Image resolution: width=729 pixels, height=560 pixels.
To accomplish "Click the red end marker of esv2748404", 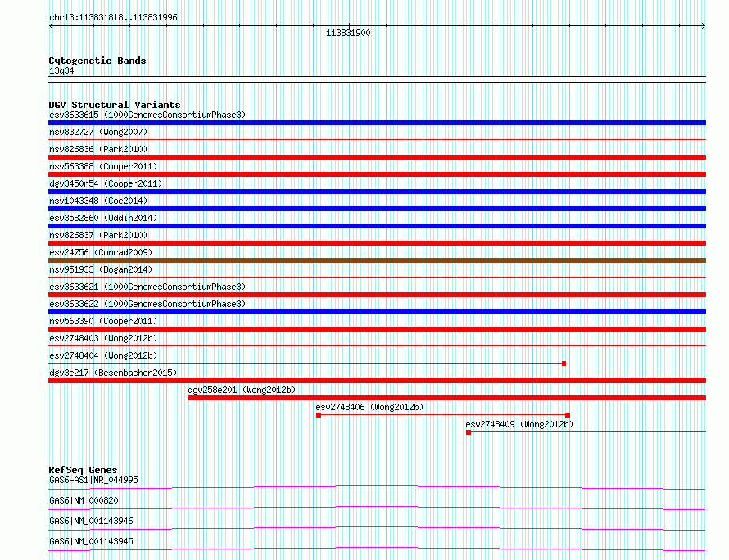I will coord(564,364).
